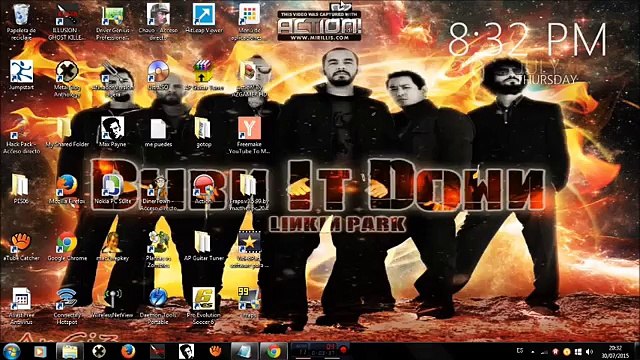Open the colorful apps-grid shortcut icon

pyautogui.click(x=249, y=22)
